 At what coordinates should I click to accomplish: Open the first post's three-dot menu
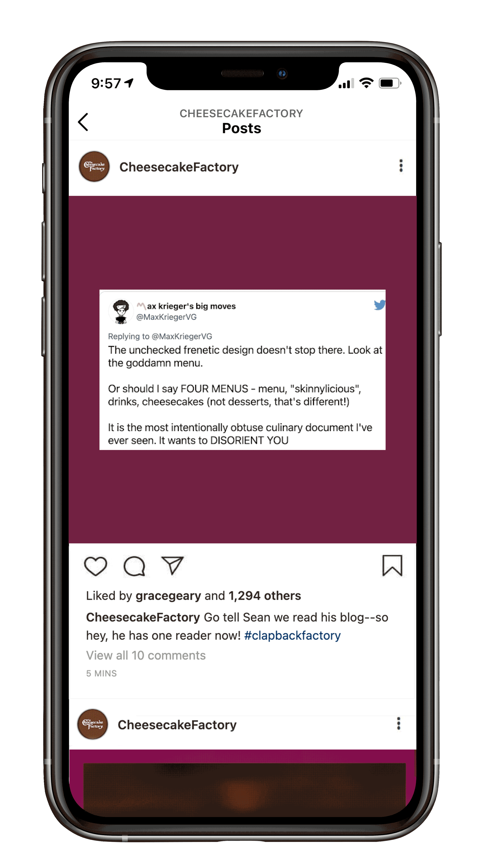pos(401,166)
